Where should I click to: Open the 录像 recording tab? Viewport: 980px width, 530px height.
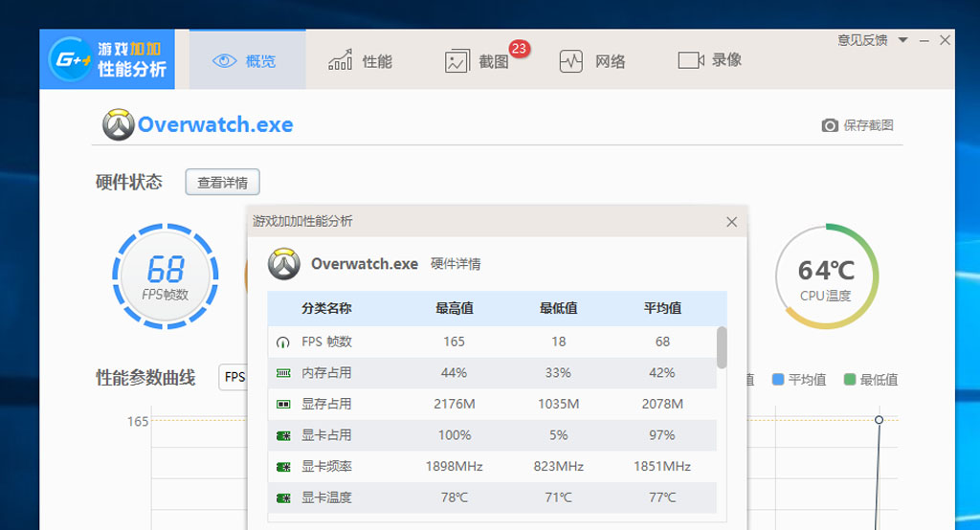(x=709, y=60)
